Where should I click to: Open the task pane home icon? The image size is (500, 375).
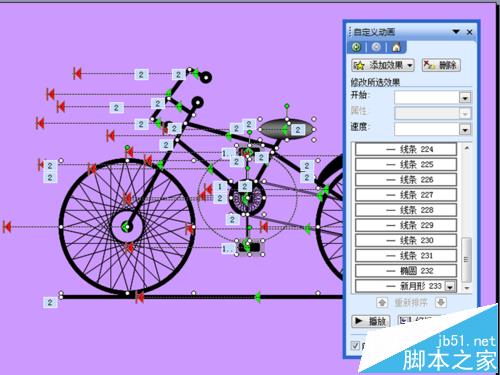396,47
